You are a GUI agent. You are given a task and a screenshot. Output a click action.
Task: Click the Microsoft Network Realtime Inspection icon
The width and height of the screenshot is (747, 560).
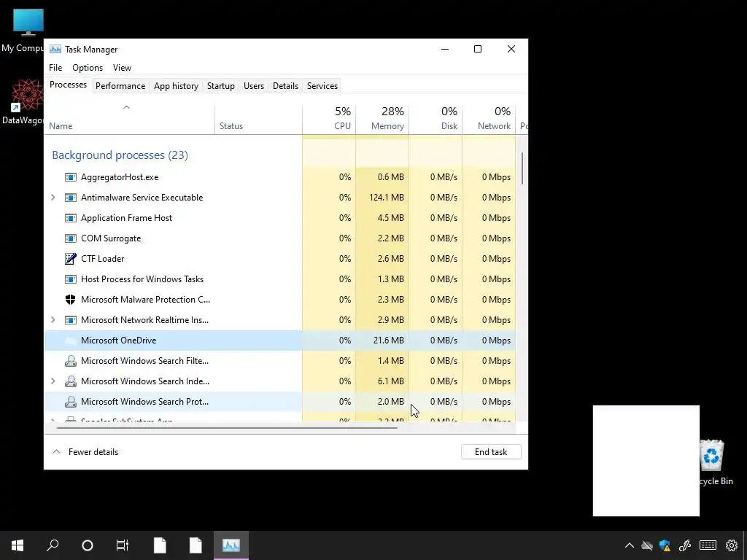click(71, 320)
